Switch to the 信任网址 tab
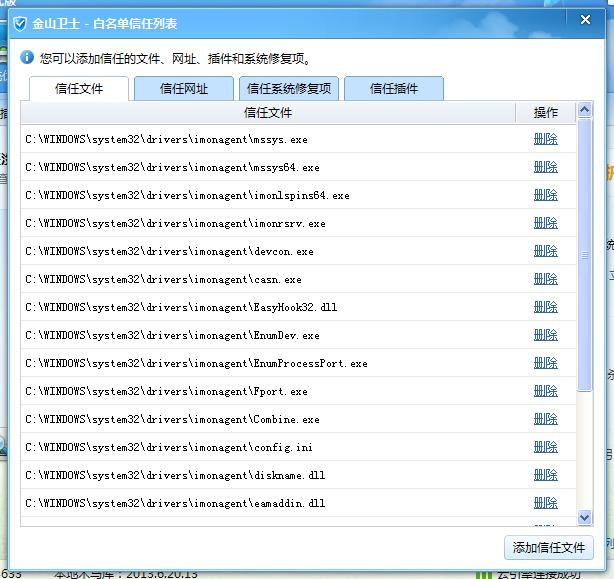This screenshot has width=614, height=579. coord(184,88)
